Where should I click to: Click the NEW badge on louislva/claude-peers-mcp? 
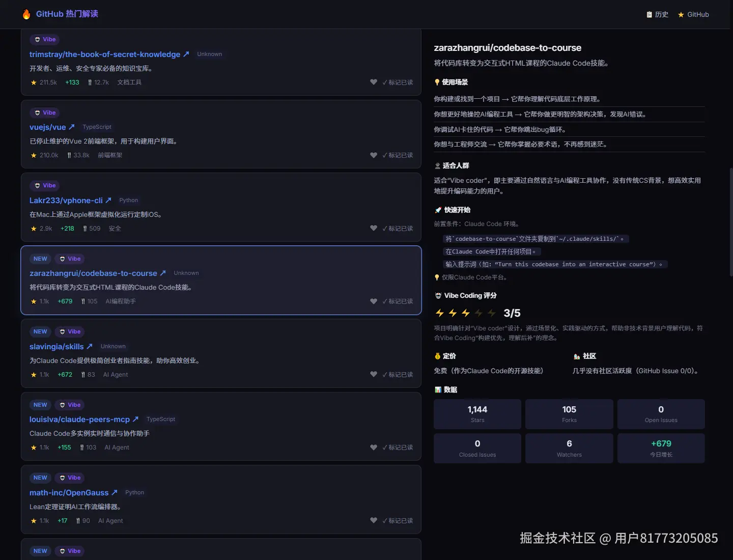[40, 405]
